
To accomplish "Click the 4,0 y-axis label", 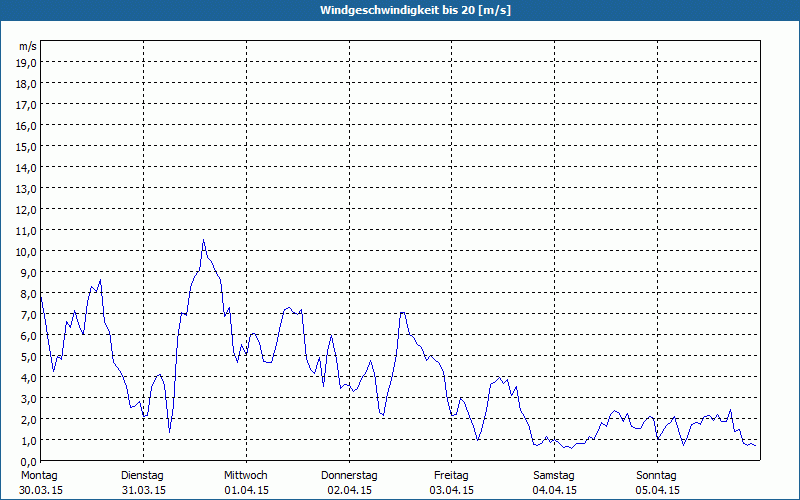I will pos(29,378).
